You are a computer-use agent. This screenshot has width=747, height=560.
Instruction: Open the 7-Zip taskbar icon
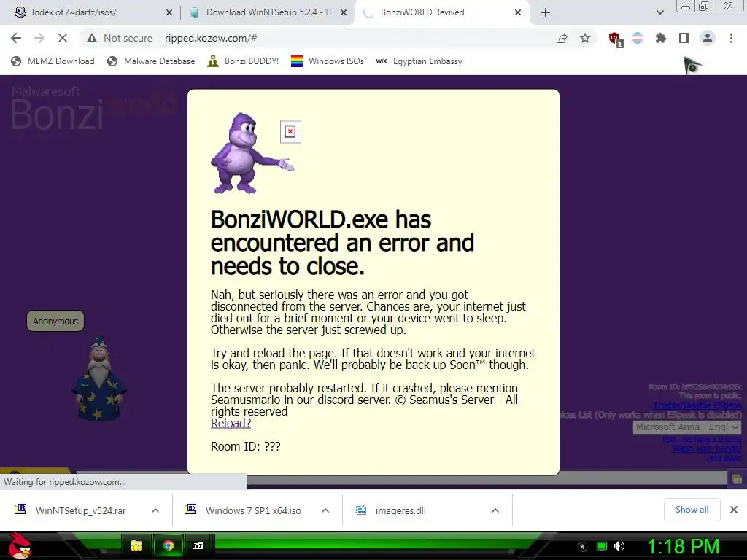pyautogui.click(x=198, y=545)
